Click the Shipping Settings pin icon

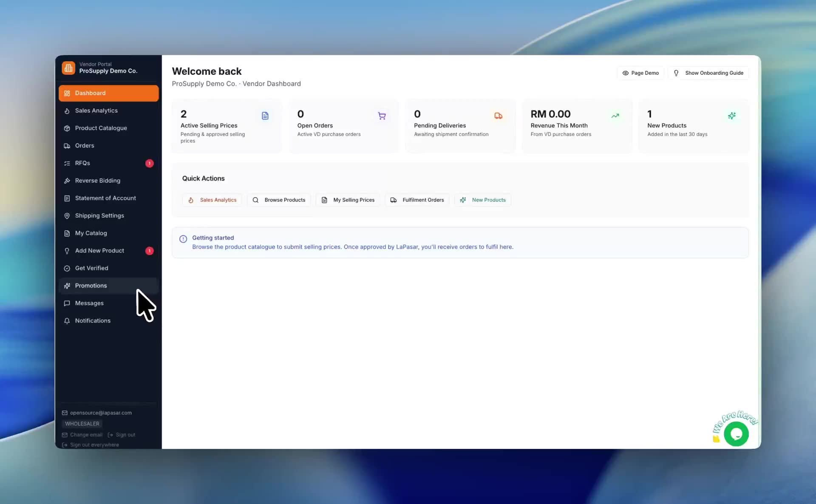point(67,216)
